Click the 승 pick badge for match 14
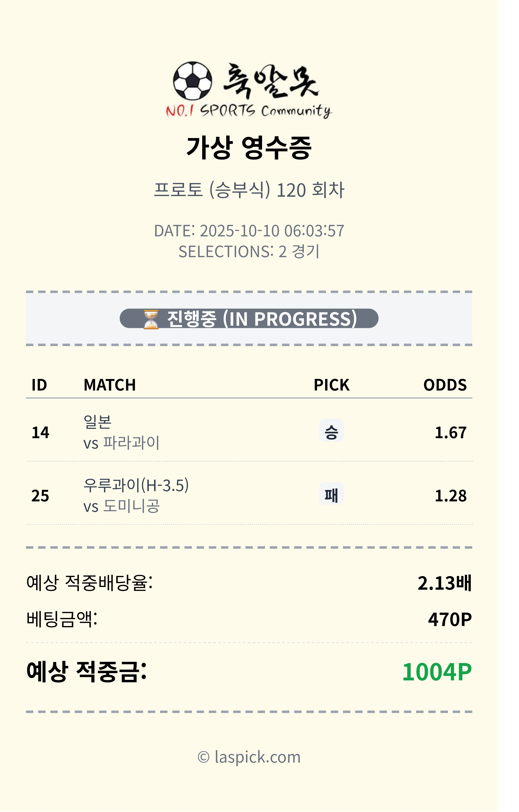The height and width of the screenshot is (812, 519). point(331,431)
